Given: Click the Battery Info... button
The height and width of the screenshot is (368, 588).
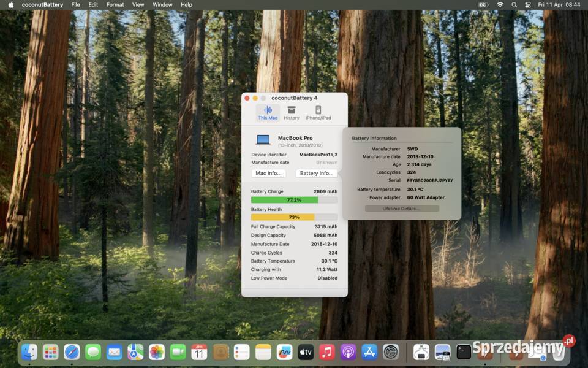Looking at the screenshot, I should tap(317, 173).
